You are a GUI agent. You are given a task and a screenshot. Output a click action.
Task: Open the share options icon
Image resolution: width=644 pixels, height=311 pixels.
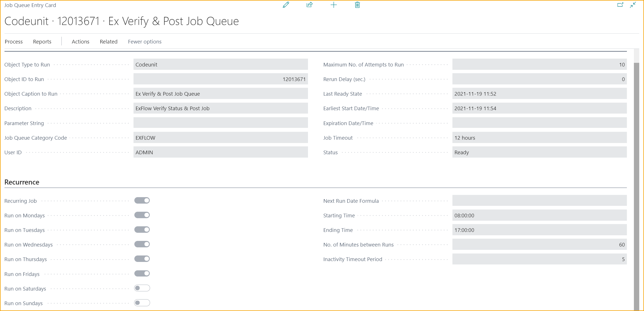point(310,5)
